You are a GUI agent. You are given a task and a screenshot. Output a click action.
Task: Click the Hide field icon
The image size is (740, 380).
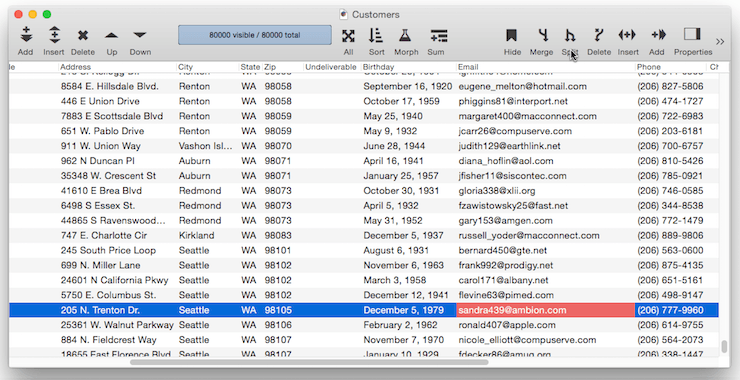click(x=512, y=35)
